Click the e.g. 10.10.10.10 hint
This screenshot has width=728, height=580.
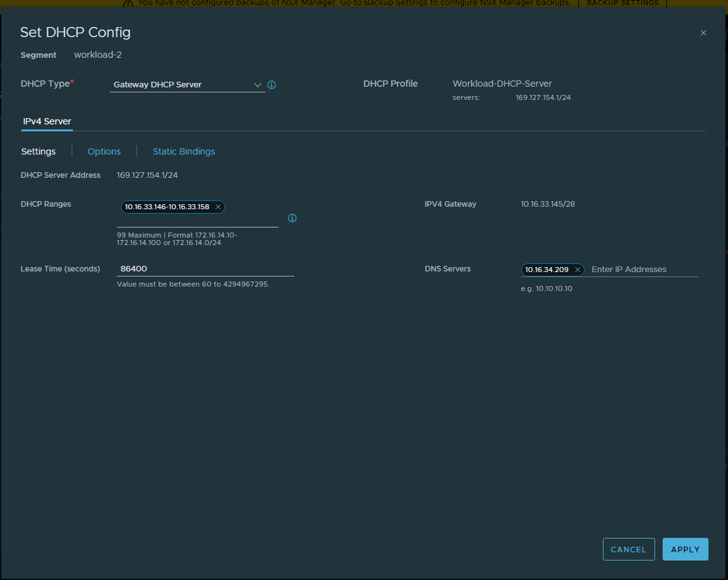(546, 288)
